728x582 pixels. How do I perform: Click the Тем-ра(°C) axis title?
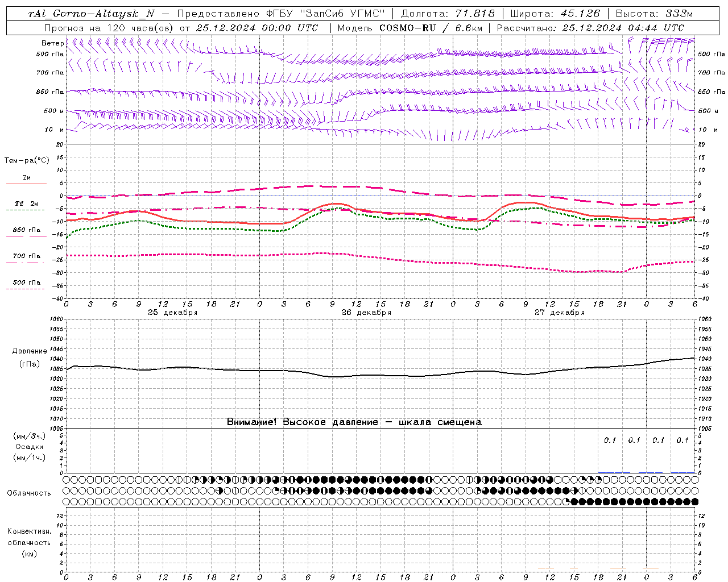click(x=27, y=161)
